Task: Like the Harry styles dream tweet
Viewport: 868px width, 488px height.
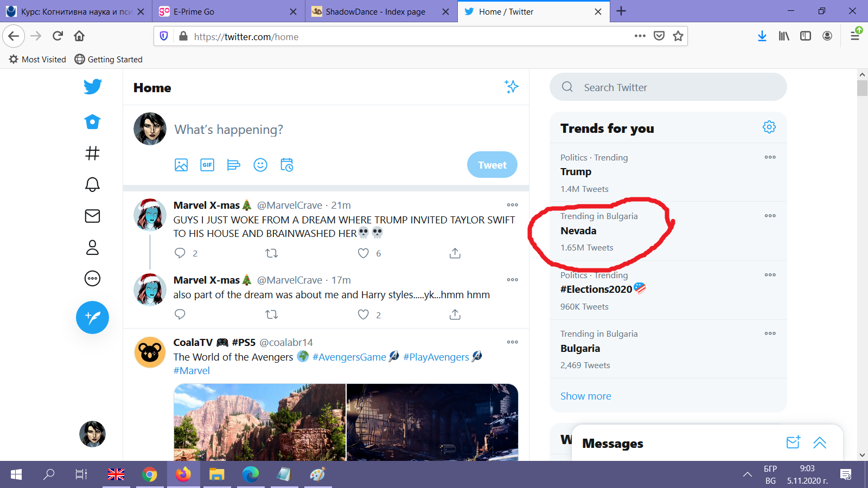Action: point(363,314)
